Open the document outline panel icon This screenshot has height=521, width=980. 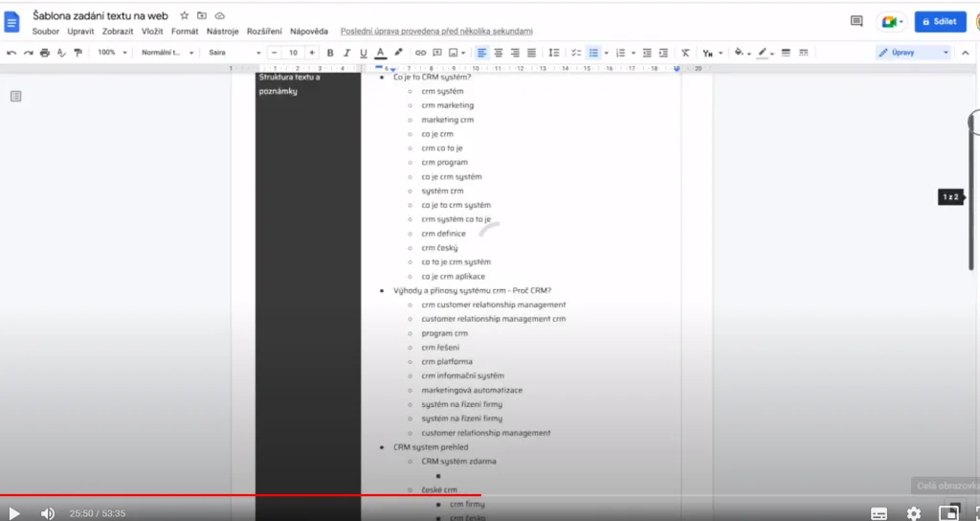[16, 96]
